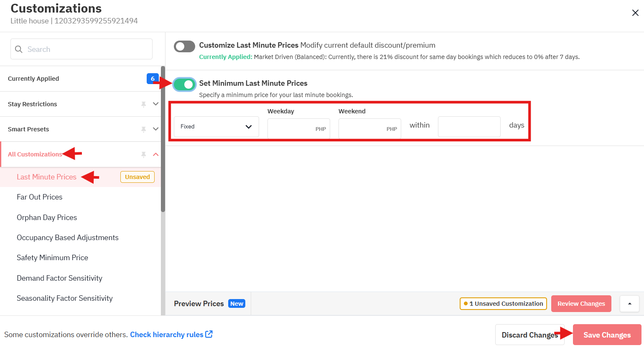The width and height of the screenshot is (644, 348).
Task: Close the Customizations dialog
Action: 635,13
